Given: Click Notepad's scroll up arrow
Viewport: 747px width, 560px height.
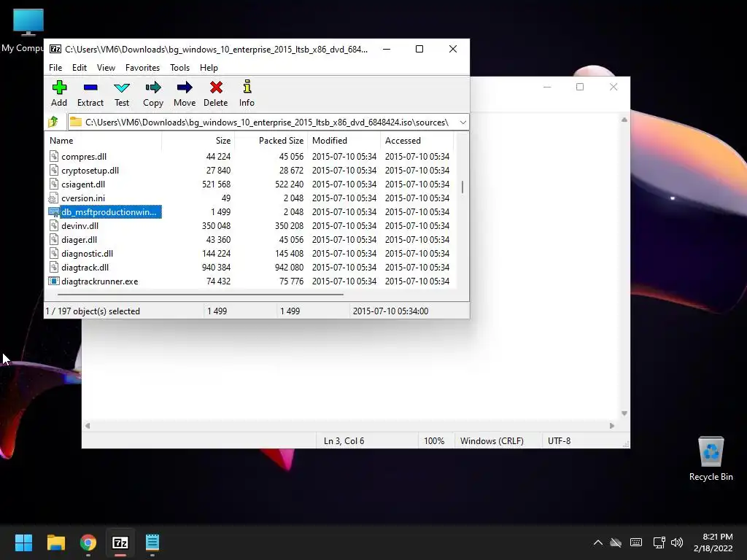Looking at the screenshot, I should click(x=624, y=120).
